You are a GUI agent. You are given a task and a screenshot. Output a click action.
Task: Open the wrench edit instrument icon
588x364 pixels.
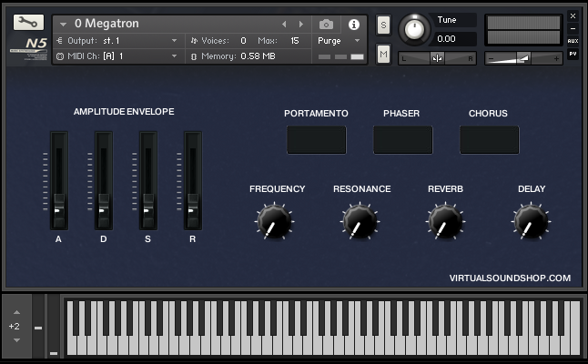coord(28,23)
